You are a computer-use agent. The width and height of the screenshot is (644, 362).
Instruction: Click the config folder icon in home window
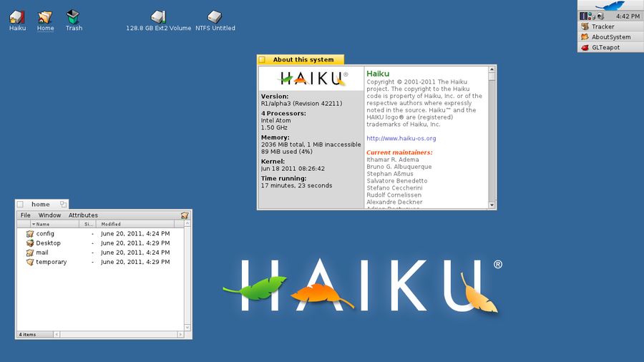click(x=30, y=233)
